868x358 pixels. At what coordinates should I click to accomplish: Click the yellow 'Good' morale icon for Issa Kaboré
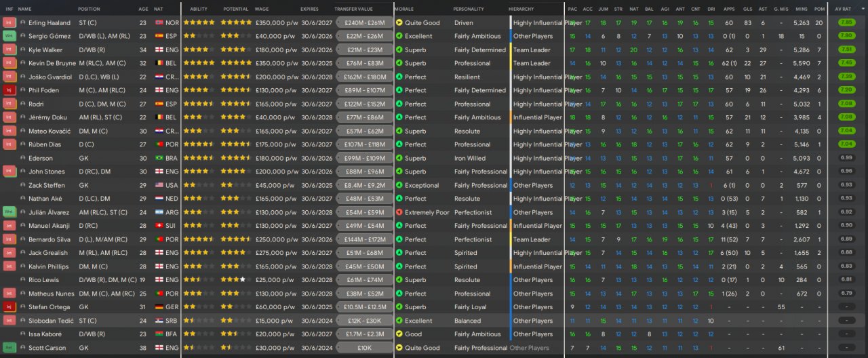(x=399, y=334)
